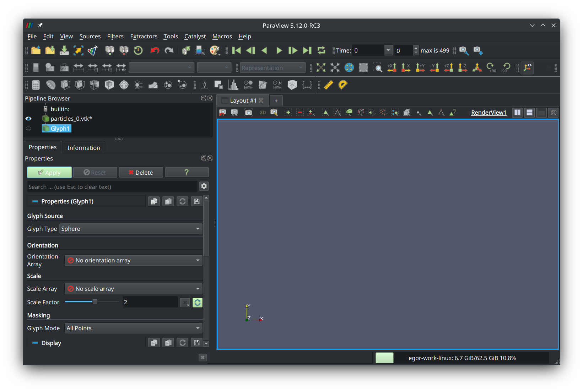Set view direction to +X
583x392 pixels.
392,67
